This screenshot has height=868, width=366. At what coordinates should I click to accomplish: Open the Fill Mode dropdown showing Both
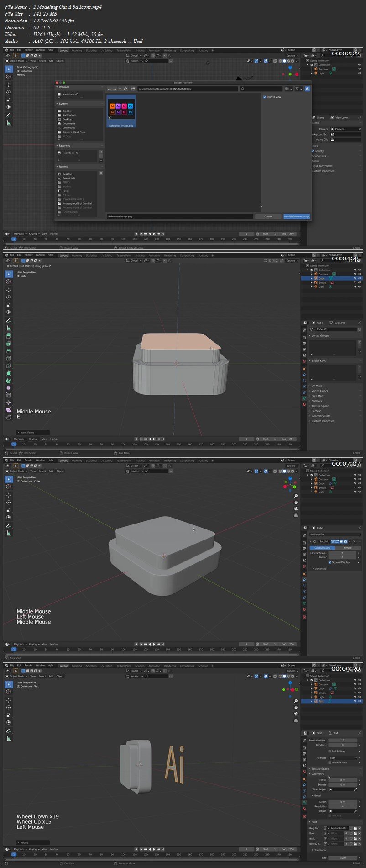[x=343, y=758]
